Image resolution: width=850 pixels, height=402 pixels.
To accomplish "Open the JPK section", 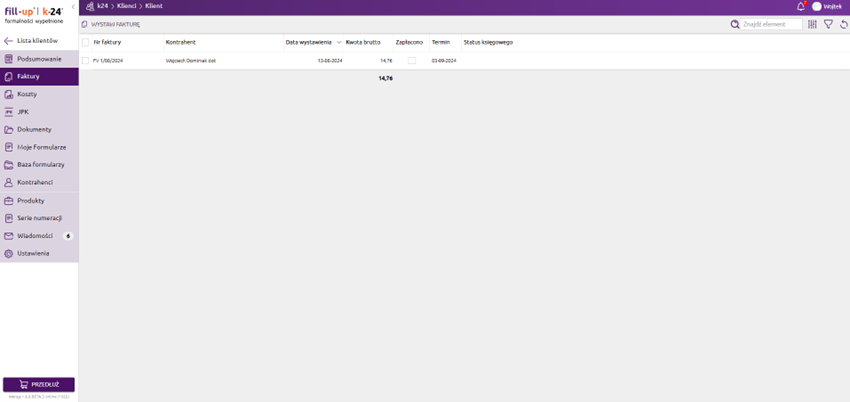I will pyautogui.click(x=39, y=112).
